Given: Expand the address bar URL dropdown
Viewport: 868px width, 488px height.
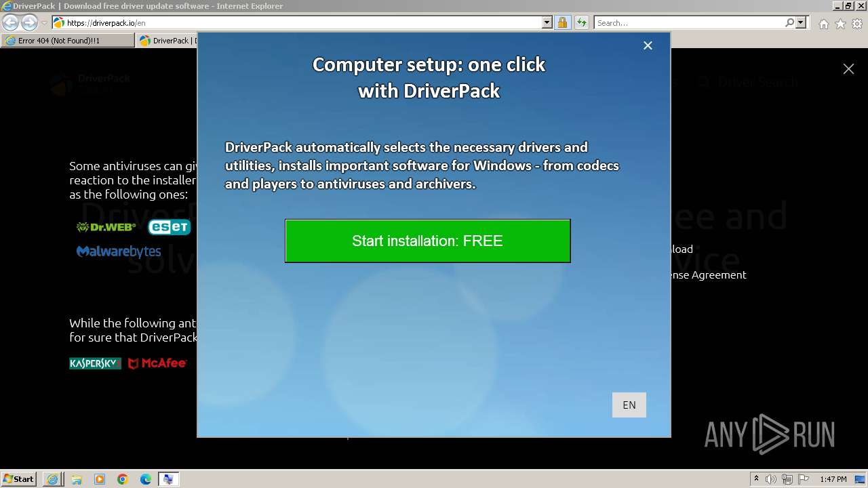Looking at the screenshot, I should [547, 22].
